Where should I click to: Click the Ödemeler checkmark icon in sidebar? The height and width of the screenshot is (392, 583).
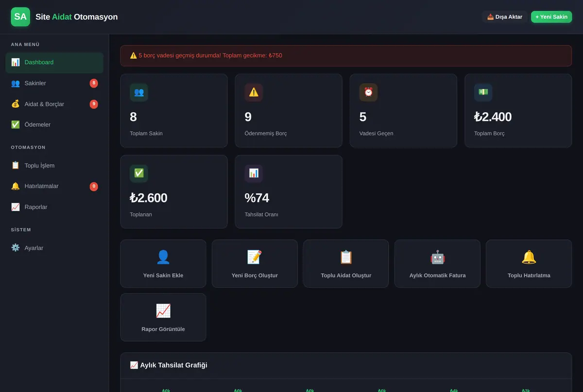pos(16,125)
